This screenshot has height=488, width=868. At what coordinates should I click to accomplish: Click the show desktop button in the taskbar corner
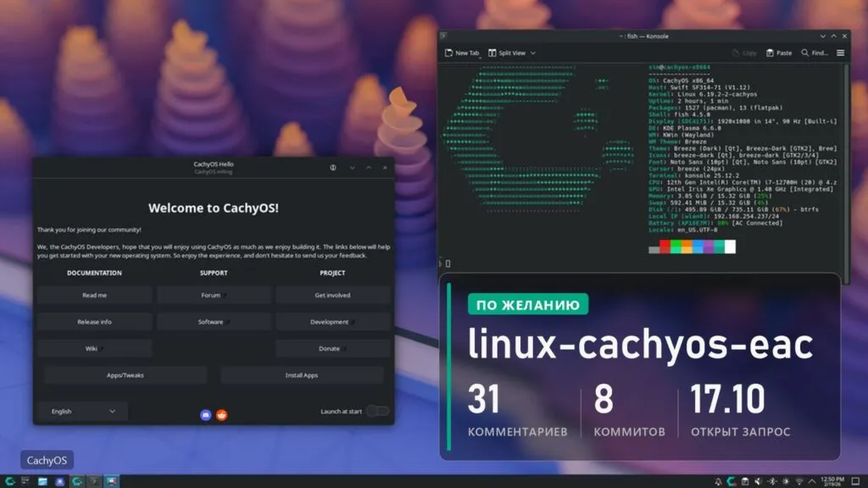[x=855, y=481]
